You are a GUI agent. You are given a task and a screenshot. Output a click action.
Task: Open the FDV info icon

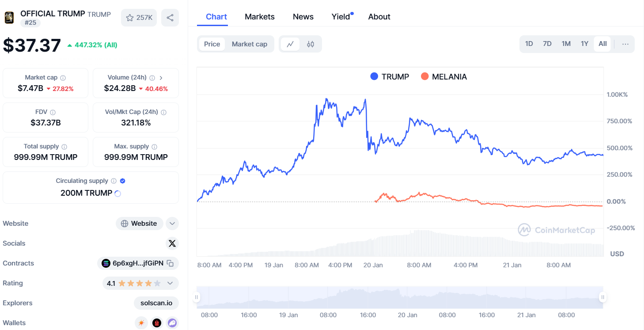pos(53,112)
